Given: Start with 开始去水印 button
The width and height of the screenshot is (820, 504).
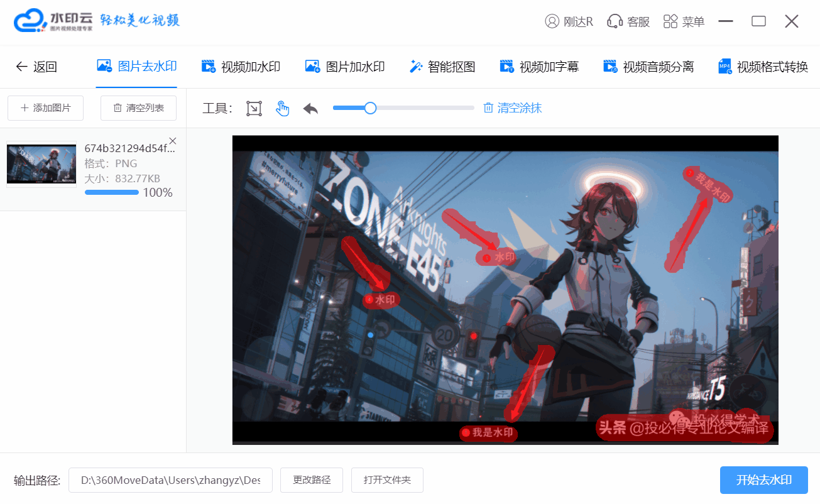Looking at the screenshot, I should (x=763, y=480).
